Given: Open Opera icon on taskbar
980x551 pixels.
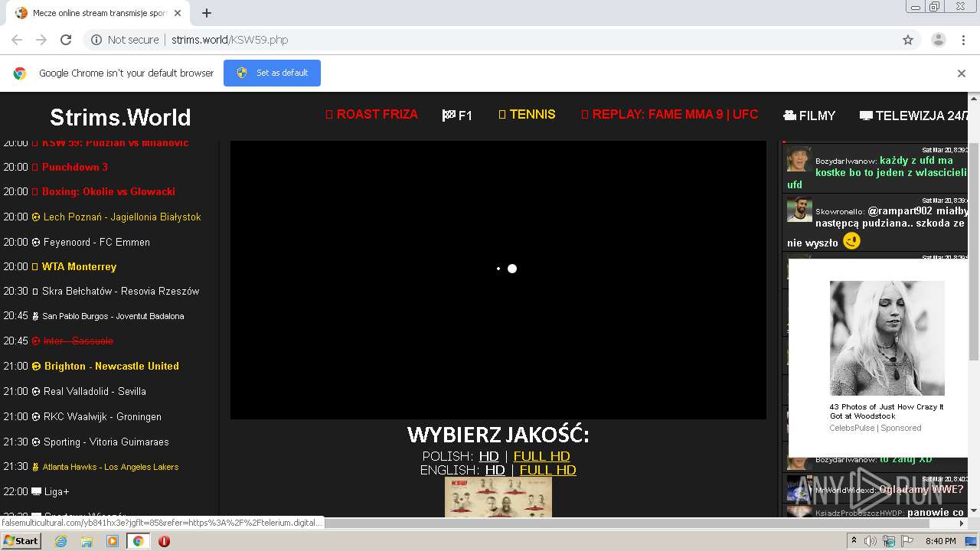Looking at the screenshot, I should click(x=164, y=541).
